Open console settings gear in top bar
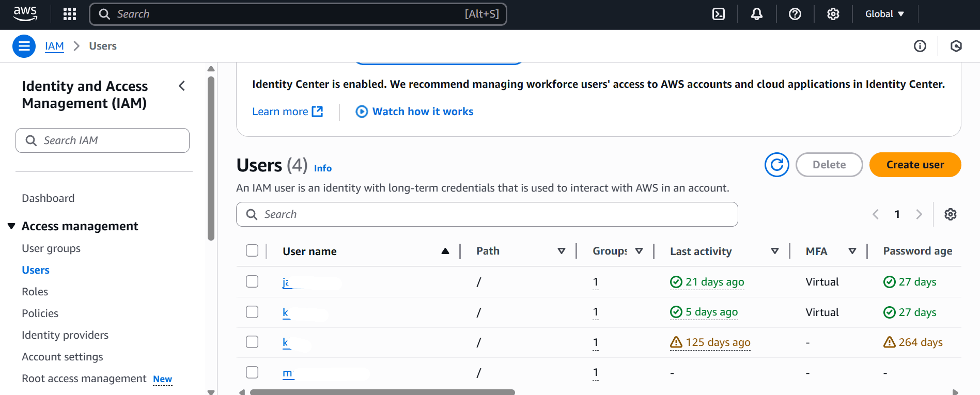The height and width of the screenshot is (395, 980). coord(833,14)
